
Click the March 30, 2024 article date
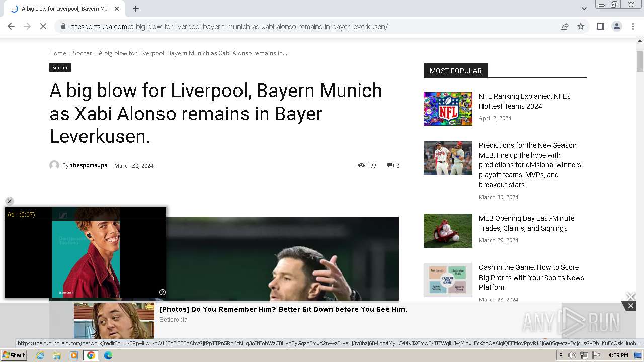point(134,166)
